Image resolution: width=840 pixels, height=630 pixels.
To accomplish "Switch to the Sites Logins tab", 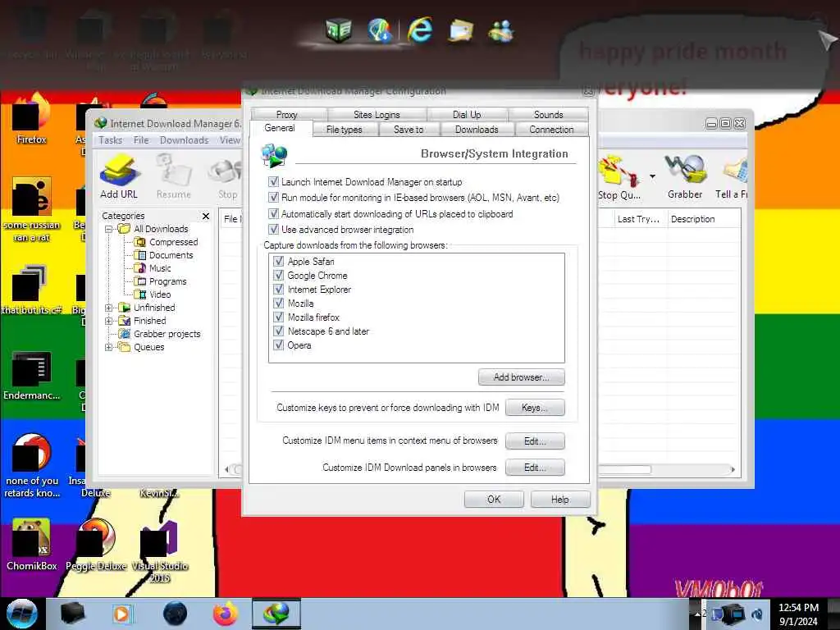I will click(x=377, y=114).
